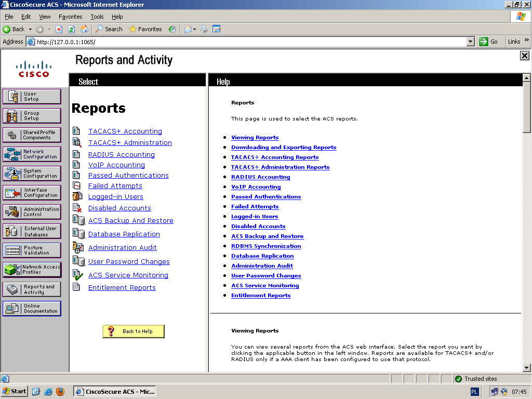Click the Administration Audit icon

pos(78,247)
